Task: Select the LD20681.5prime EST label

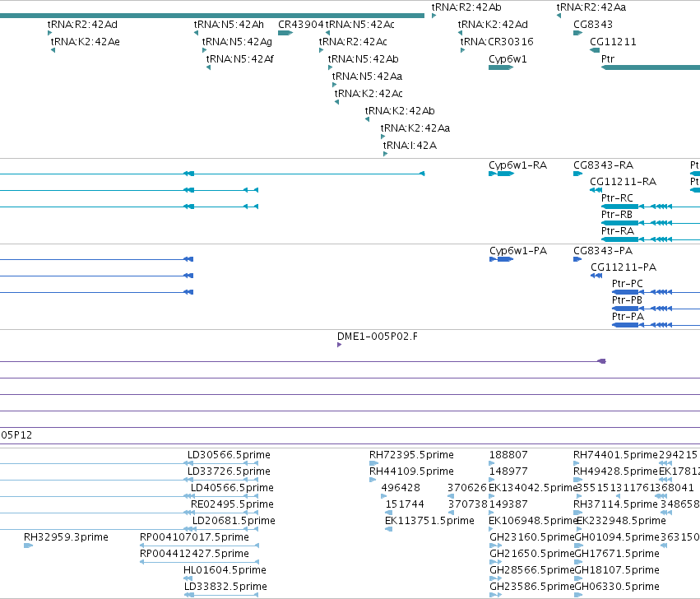Action: coord(234,521)
